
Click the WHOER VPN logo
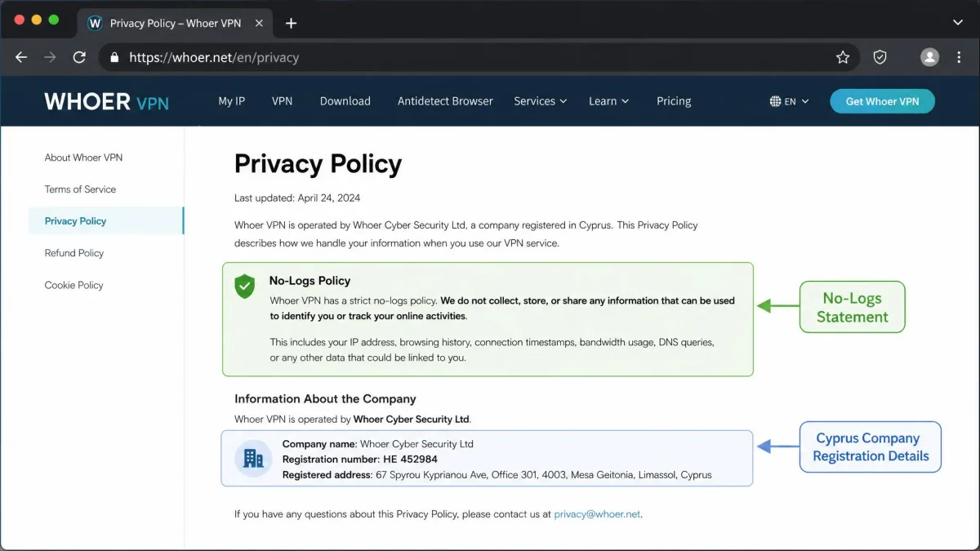coord(106,101)
